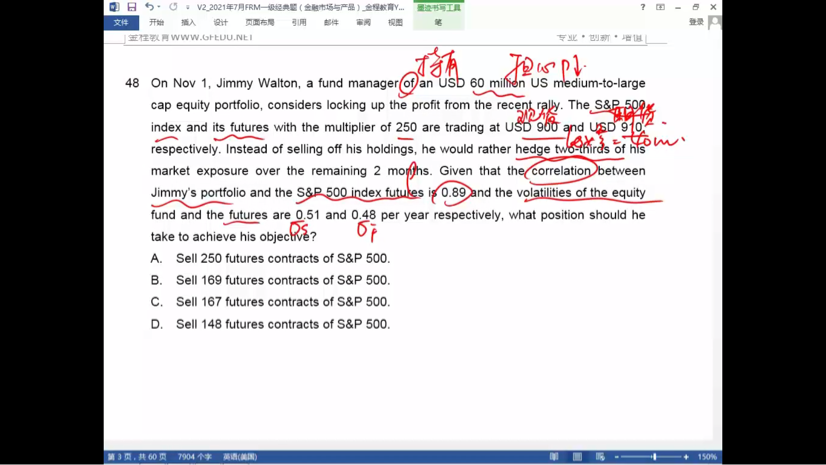Click the document title in the title bar

(x=300, y=7)
